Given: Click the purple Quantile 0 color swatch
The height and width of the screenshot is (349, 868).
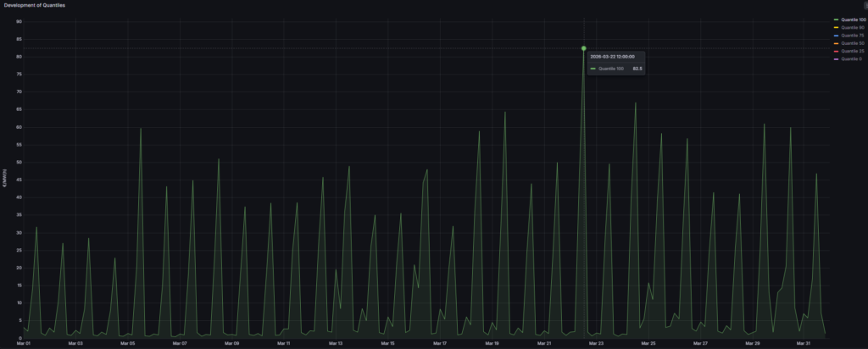Looking at the screenshot, I should [836, 58].
